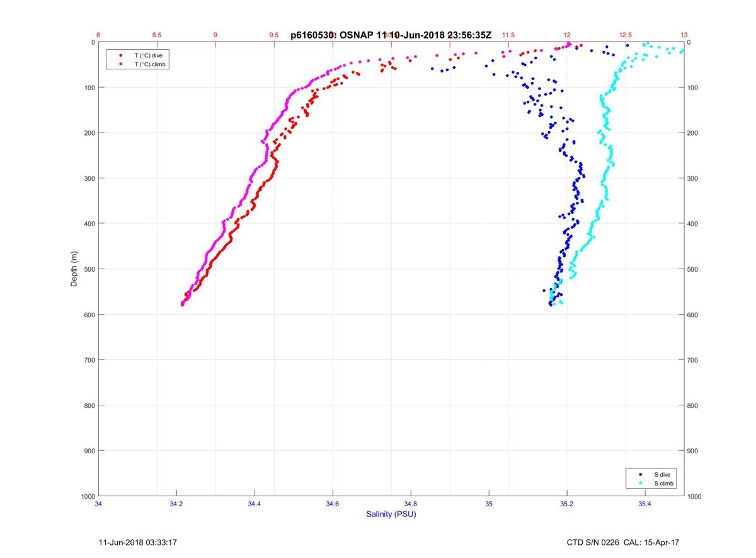Viewport: 756px width, 558px height.
Task: Click the '35.2' salinity tick label
Action: 567,503
